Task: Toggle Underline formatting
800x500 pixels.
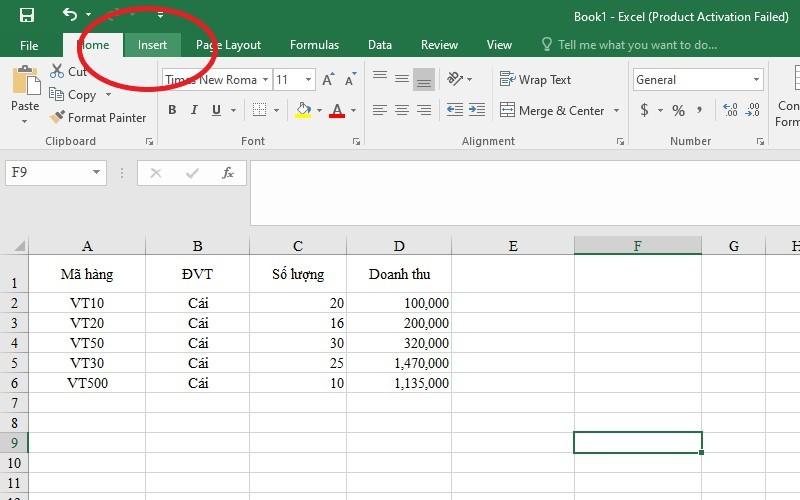Action: click(216, 110)
